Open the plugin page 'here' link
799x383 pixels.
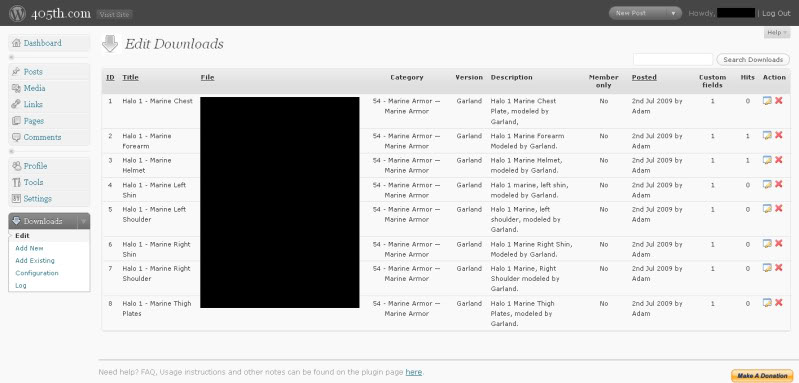413,372
